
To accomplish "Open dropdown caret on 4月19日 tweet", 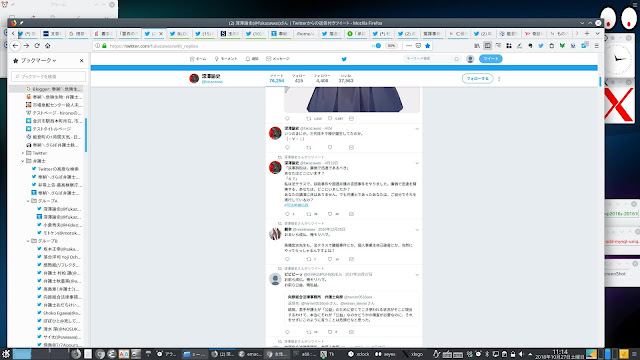I will click(x=417, y=163).
